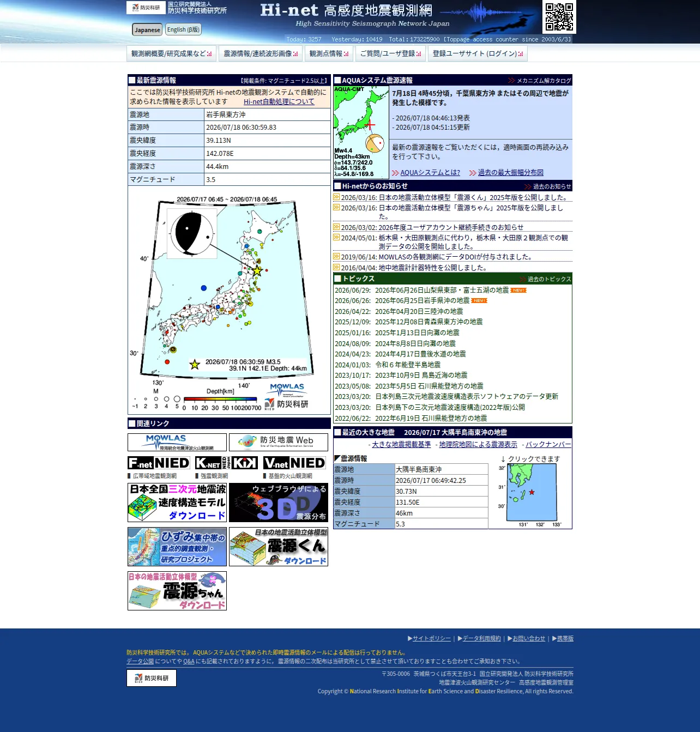The width and height of the screenshot is (700, 732).
Task: Open the 2026年06月26日山梨県東部・富士五湖の地震 topic
Action: click(442, 291)
